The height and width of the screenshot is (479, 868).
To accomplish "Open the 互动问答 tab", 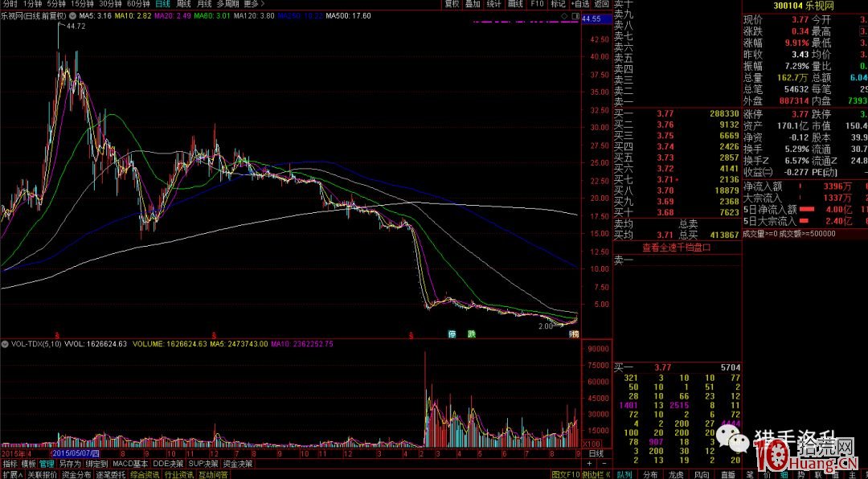I will (x=214, y=474).
